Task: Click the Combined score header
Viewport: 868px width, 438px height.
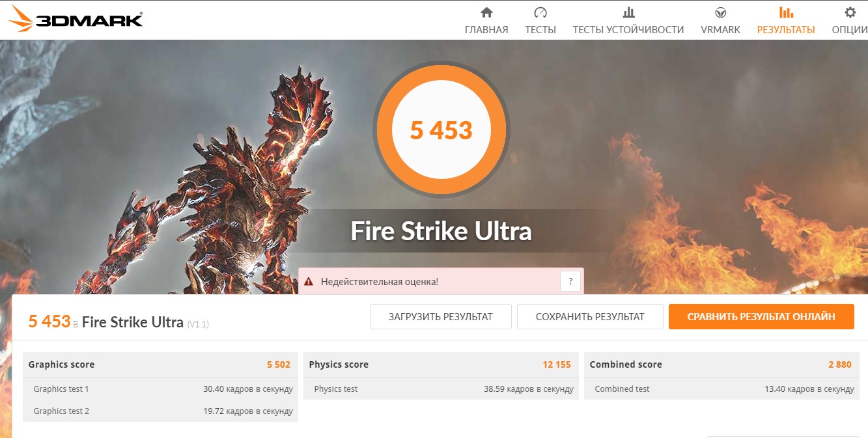Action: point(626,364)
